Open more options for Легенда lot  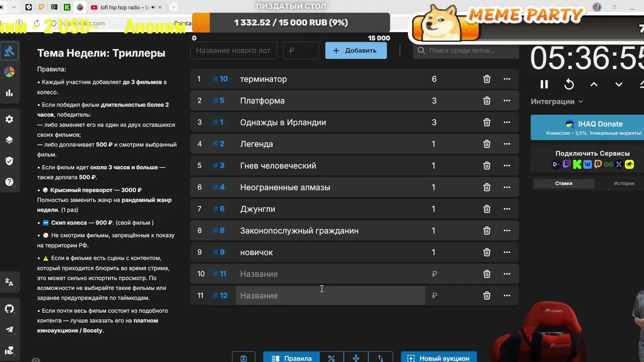[507, 144]
